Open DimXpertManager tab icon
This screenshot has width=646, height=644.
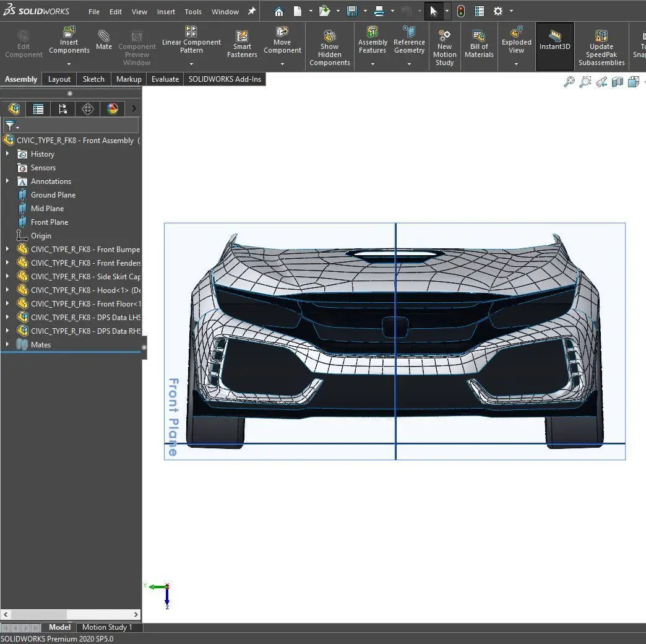tap(88, 109)
